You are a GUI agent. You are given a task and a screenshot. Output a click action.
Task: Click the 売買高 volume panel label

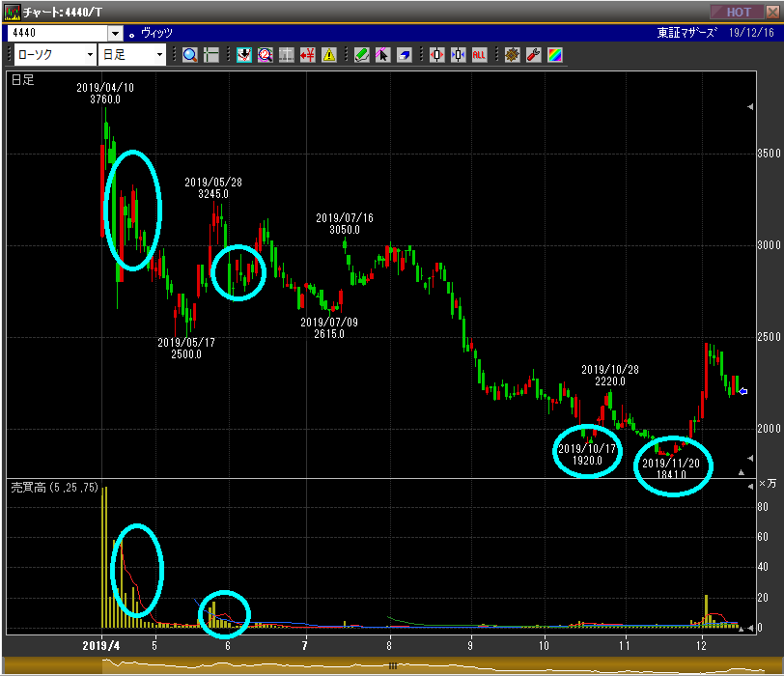27,487
